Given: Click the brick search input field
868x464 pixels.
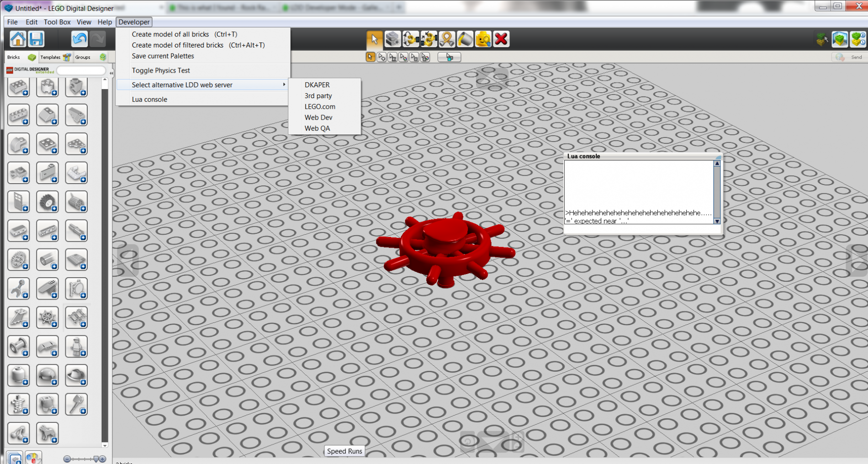Looking at the screenshot, I should [81, 70].
